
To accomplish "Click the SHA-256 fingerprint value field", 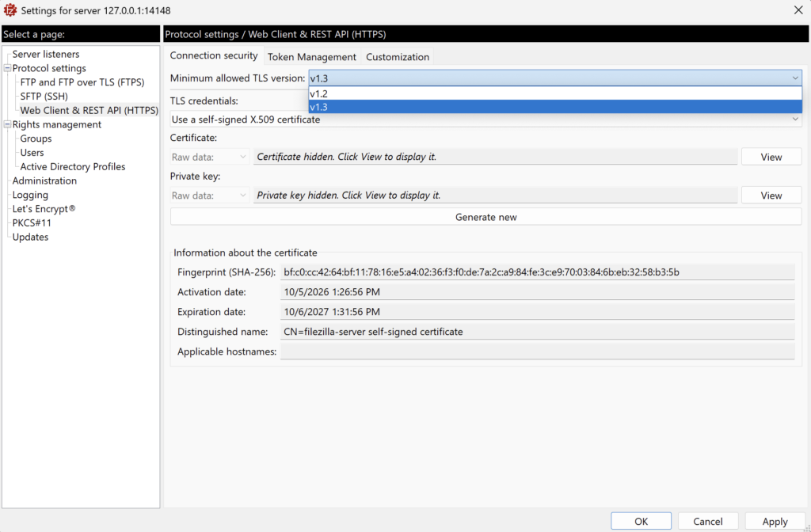I will 537,272.
